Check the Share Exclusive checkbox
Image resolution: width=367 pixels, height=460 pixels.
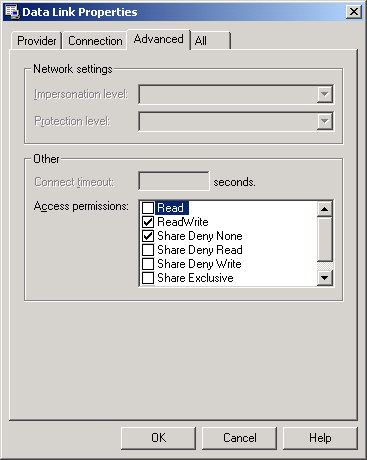tap(148, 278)
